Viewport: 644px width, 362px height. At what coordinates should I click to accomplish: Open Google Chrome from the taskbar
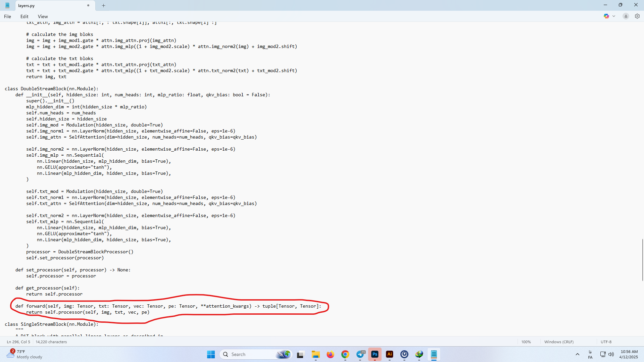(345, 354)
